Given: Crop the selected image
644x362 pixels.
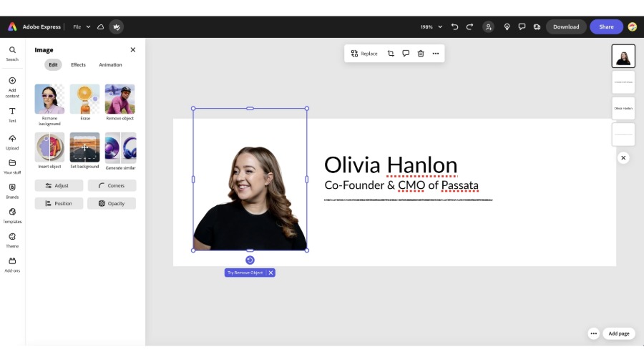Looking at the screenshot, I should tap(391, 54).
